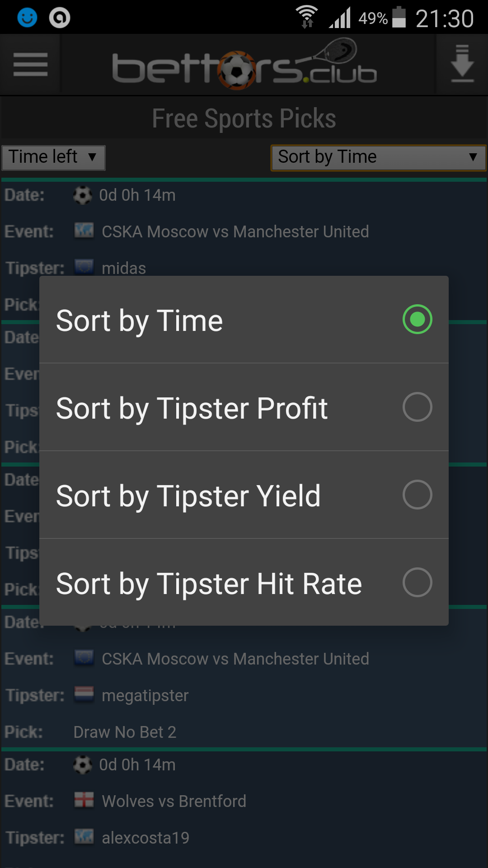Tap the England flag next to Wolves vs Brentford
The height and width of the screenshot is (868, 488).
tap(84, 801)
